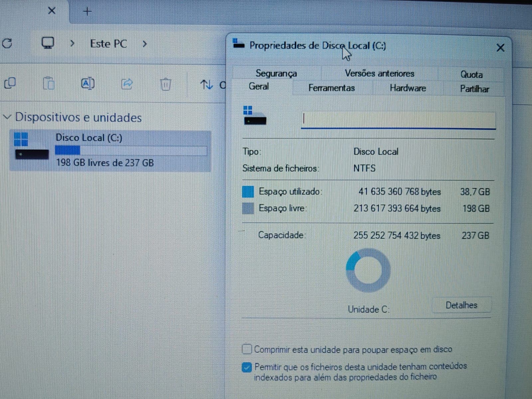Click the Paste clipboard icon in toolbar
Screen dimensions: 532x399
(49, 83)
